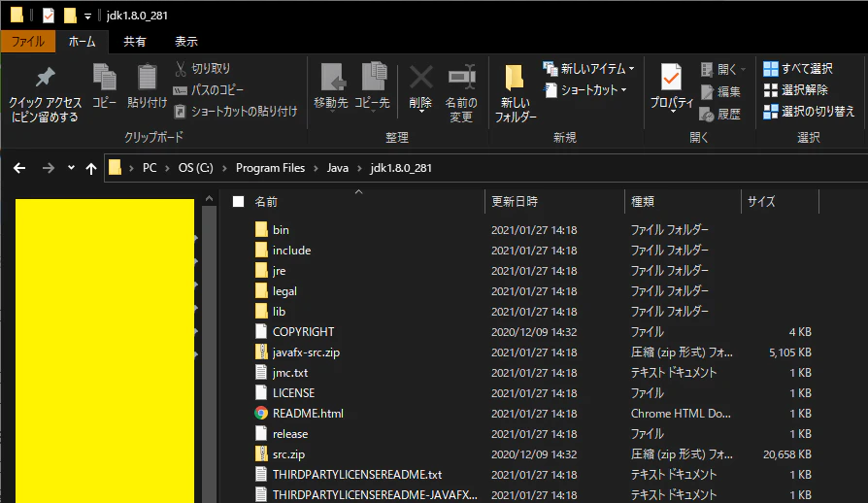Click the src.zip archive icon
Viewport: 868px width, 503px height.
tap(261, 454)
